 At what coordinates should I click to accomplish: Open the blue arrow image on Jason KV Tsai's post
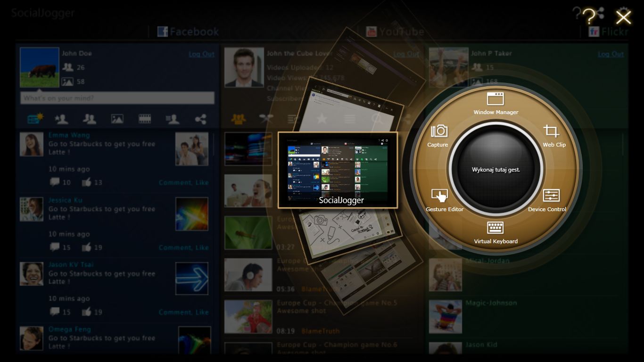(x=192, y=278)
